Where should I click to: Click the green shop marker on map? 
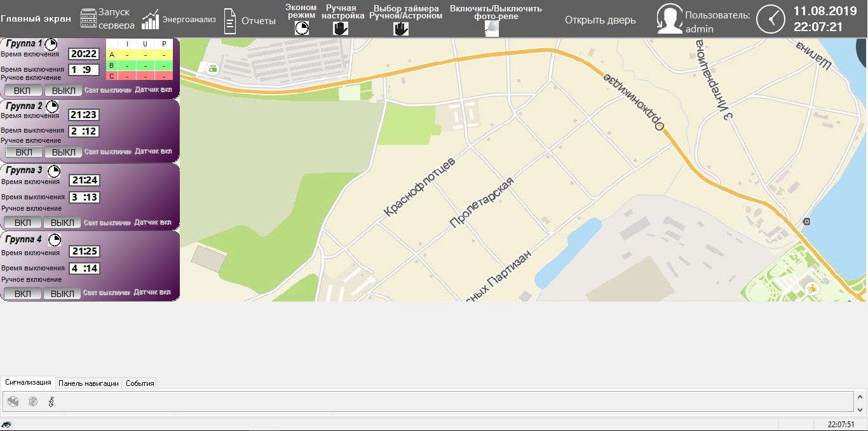click(x=212, y=69)
